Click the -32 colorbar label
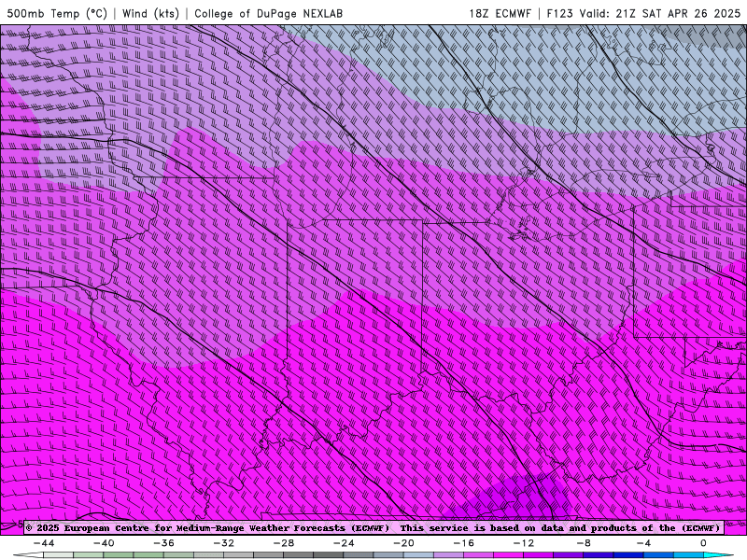The image size is (747, 560). (224, 543)
